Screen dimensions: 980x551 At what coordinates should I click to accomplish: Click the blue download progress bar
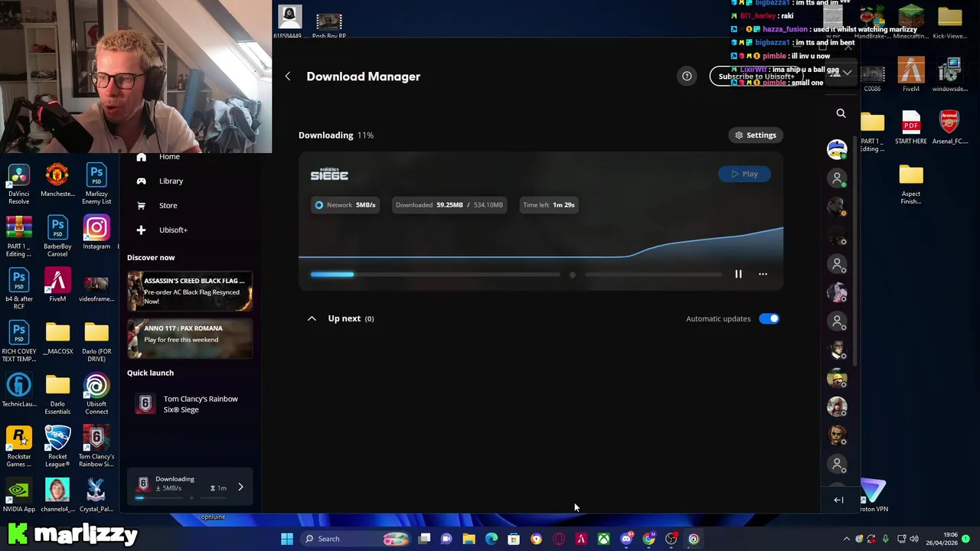[x=332, y=274]
